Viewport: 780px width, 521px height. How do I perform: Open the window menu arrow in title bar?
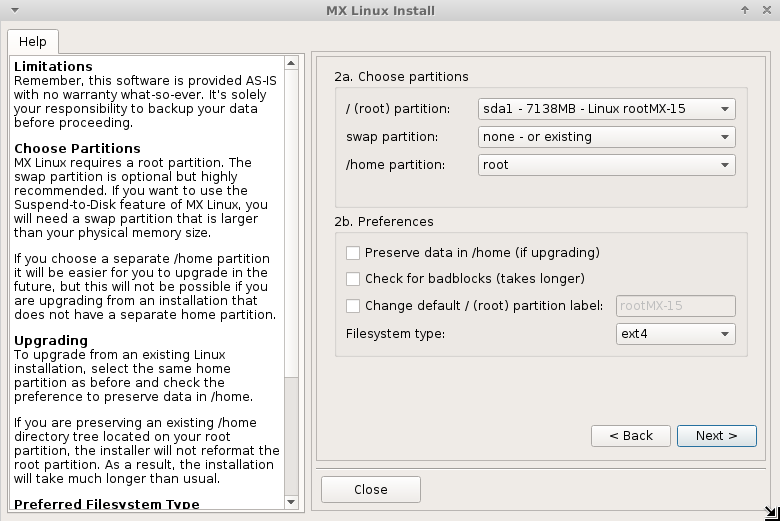click(15, 10)
